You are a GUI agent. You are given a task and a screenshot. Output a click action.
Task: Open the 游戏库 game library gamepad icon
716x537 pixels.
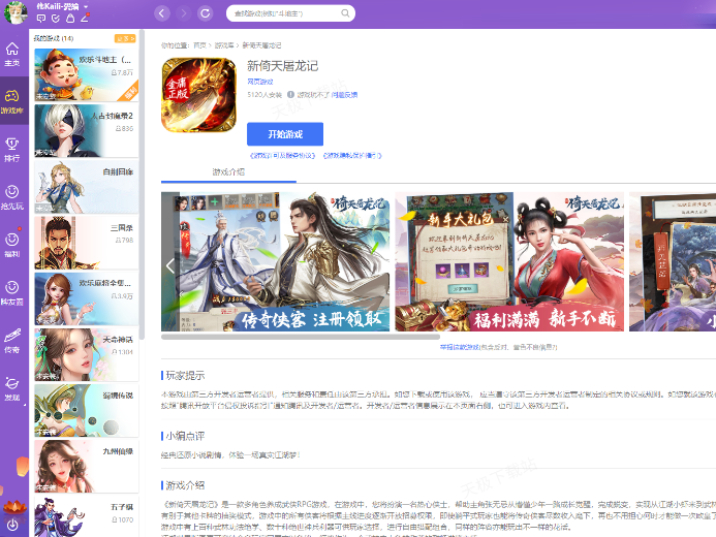(12, 101)
